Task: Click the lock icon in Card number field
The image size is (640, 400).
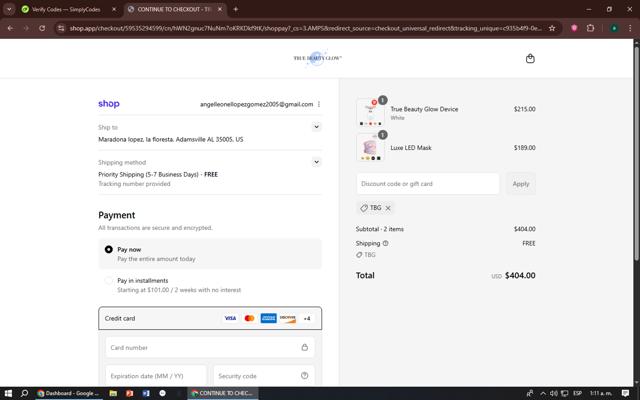Action: (304, 347)
